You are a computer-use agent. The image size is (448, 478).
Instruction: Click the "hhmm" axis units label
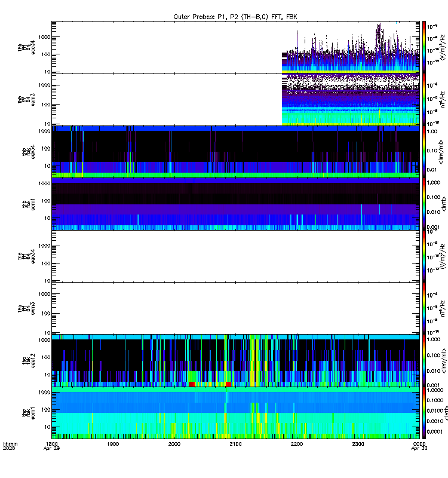(x=10, y=444)
